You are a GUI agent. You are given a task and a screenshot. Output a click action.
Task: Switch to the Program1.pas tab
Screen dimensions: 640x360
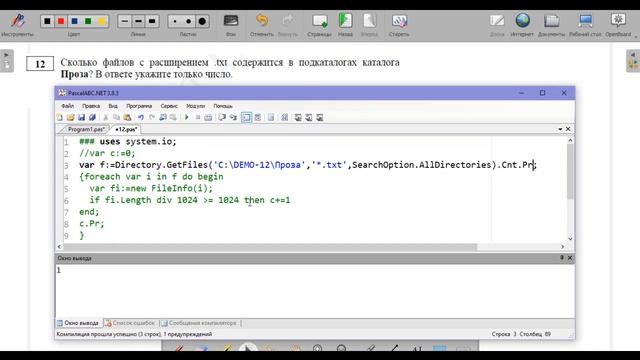(x=85, y=129)
